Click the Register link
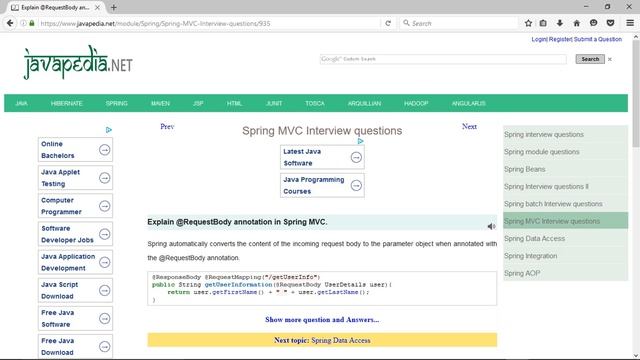Image resolution: width=640 pixels, height=360 pixels. click(x=560, y=39)
